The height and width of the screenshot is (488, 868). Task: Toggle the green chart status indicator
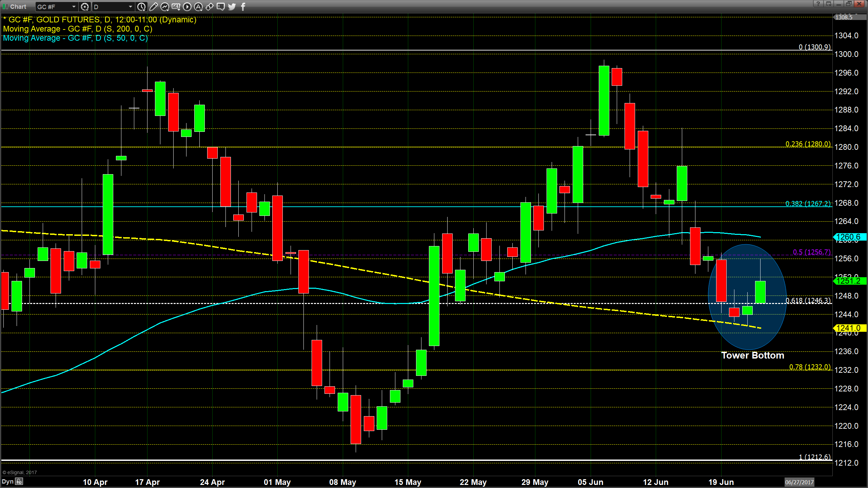click(4, 6)
